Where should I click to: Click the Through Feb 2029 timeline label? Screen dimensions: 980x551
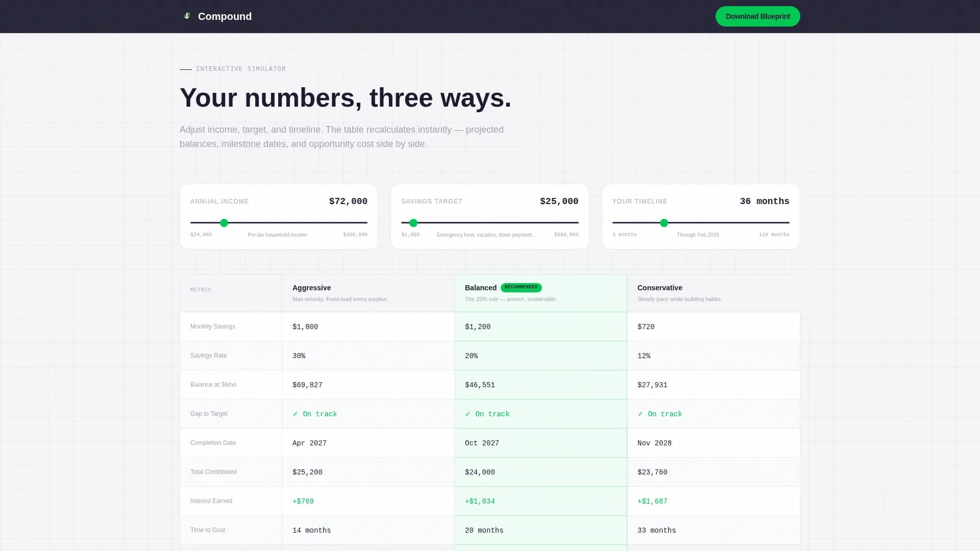tap(697, 235)
